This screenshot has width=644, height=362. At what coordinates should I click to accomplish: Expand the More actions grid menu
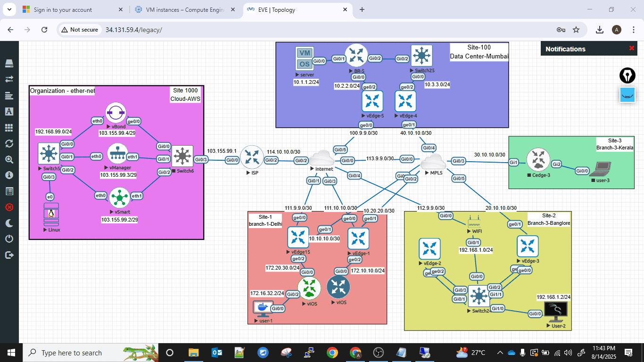tap(9, 127)
